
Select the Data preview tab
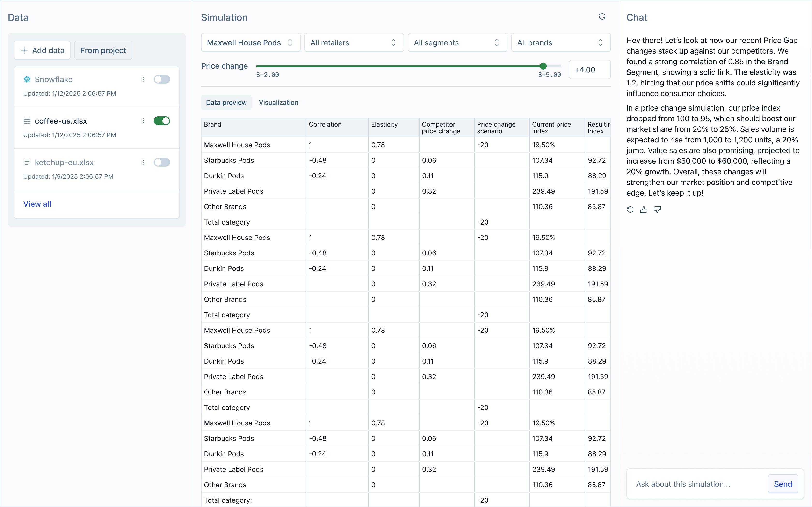pyautogui.click(x=226, y=103)
